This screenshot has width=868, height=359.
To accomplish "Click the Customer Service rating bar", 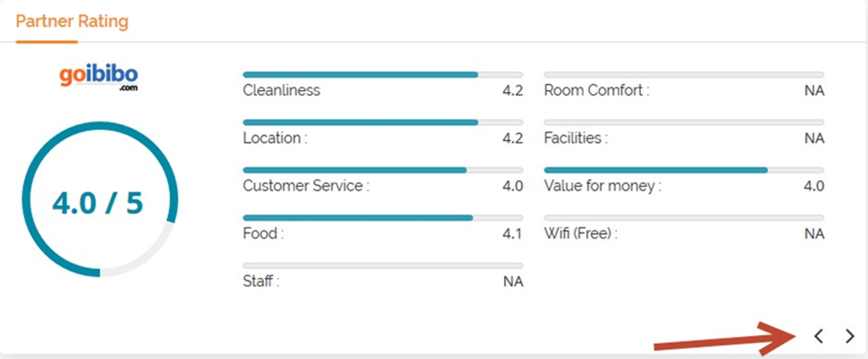I will 383,170.
